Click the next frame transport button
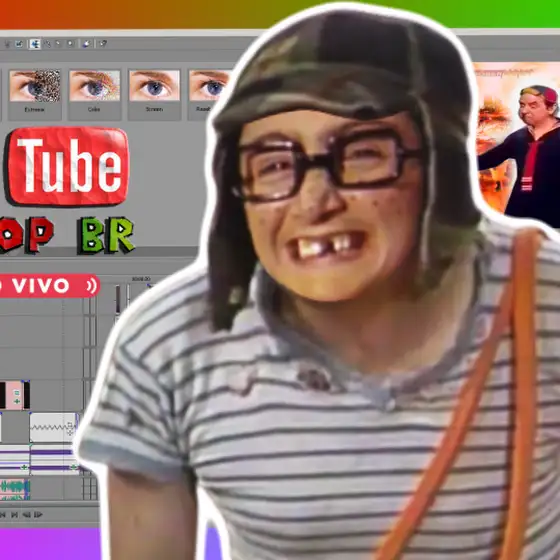This screenshot has height=560, width=560. pos(38,515)
